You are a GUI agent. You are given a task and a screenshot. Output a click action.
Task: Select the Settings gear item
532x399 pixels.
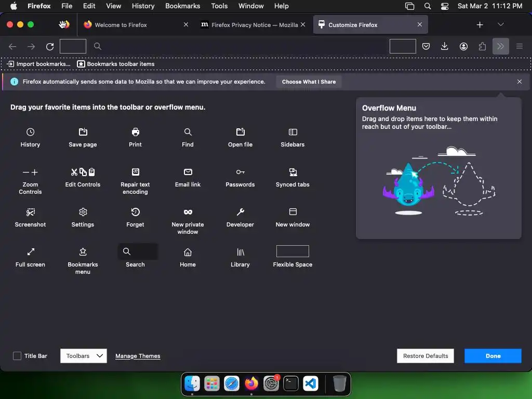click(x=83, y=218)
